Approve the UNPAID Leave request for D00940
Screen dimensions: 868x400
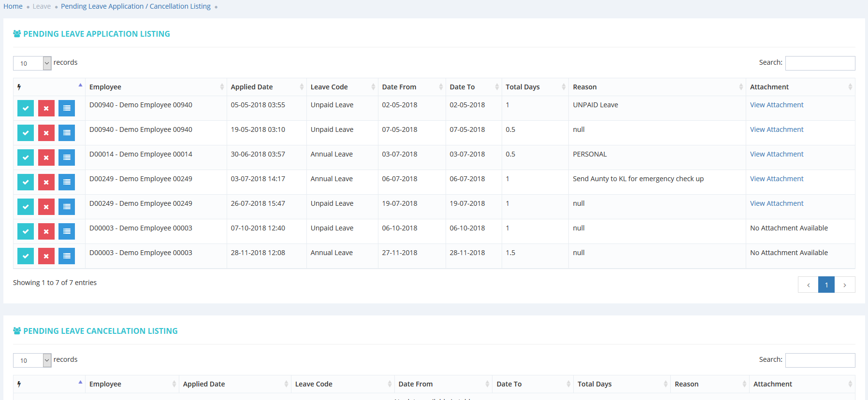click(26, 108)
